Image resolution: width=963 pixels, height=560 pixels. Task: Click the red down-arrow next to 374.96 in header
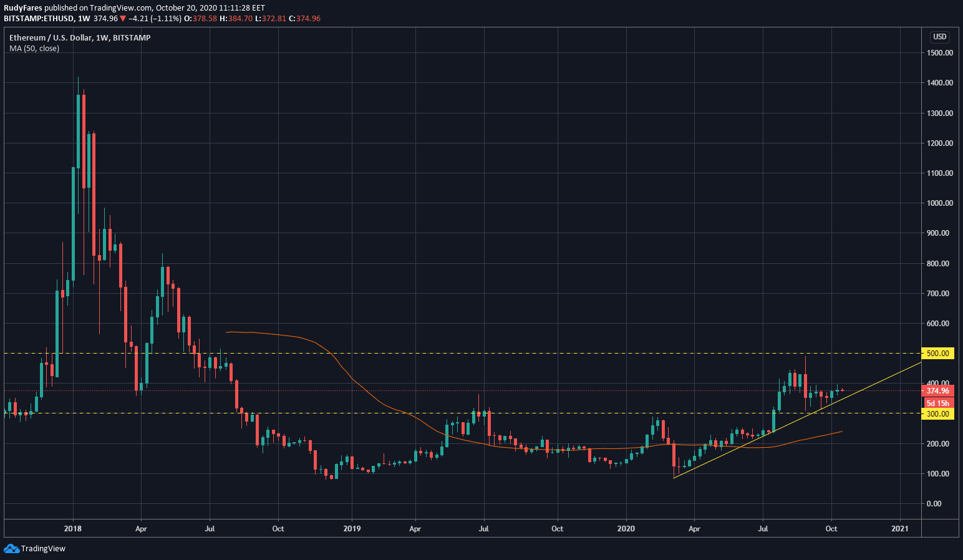(x=123, y=19)
